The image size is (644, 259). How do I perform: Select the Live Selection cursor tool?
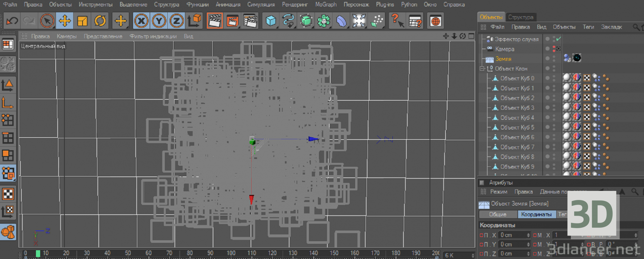[x=47, y=21]
